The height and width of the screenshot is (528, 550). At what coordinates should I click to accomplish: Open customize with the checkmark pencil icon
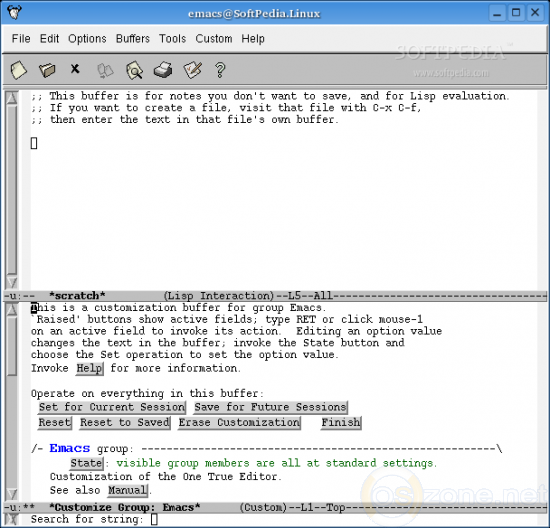(193, 69)
